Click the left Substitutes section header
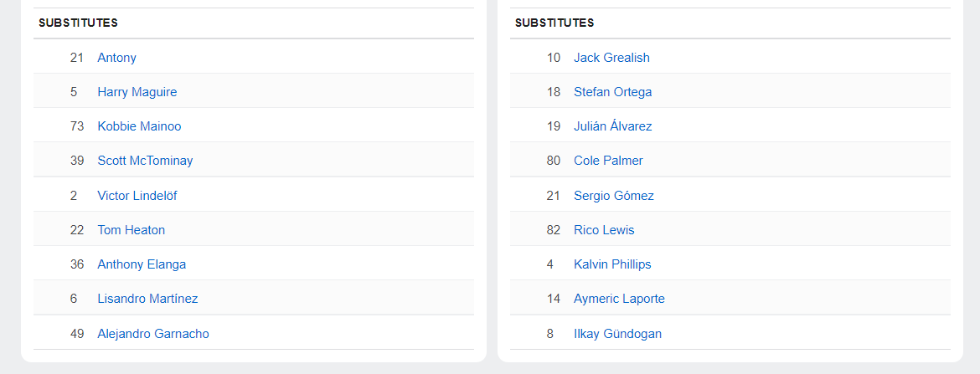 [78, 23]
